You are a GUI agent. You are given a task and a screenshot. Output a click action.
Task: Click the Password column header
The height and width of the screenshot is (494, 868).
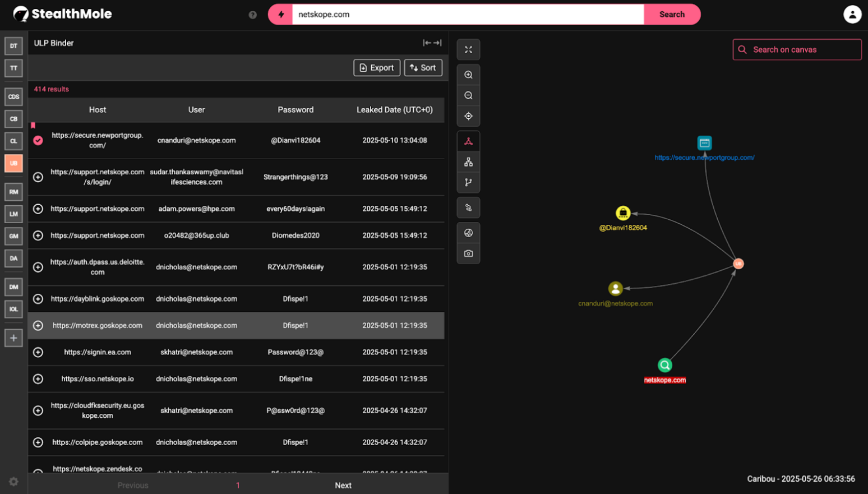pyautogui.click(x=296, y=110)
